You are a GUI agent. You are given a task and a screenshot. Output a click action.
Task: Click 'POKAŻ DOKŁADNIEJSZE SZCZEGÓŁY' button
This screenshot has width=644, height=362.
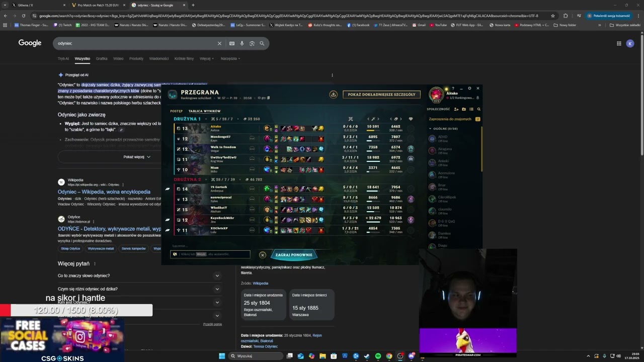pyautogui.click(x=381, y=95)
